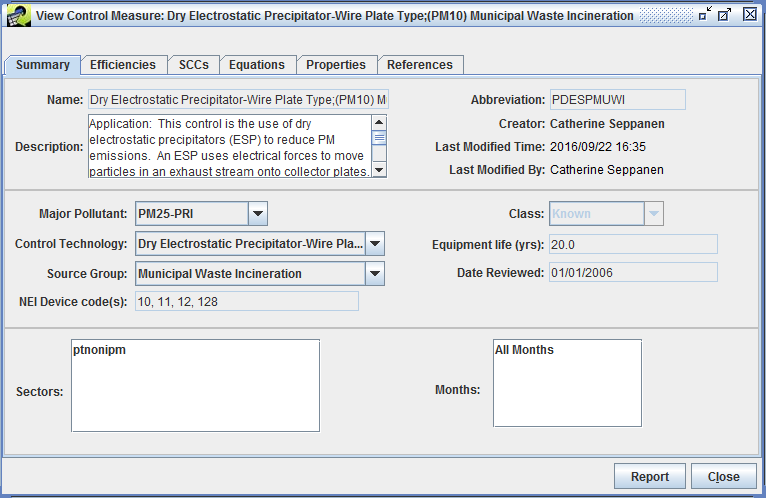Click the Close button
Screen dimensions: 766x498
(723, 476)
